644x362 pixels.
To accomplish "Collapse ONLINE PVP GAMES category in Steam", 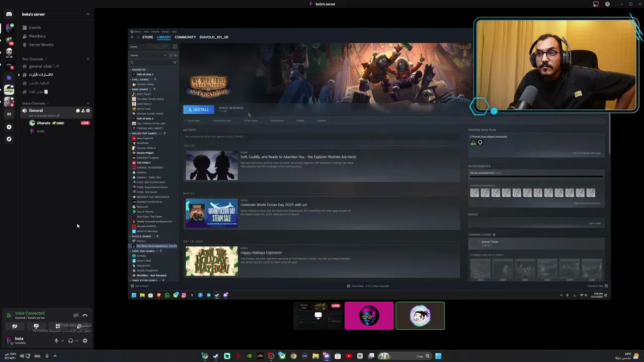I will coord(144,133).
